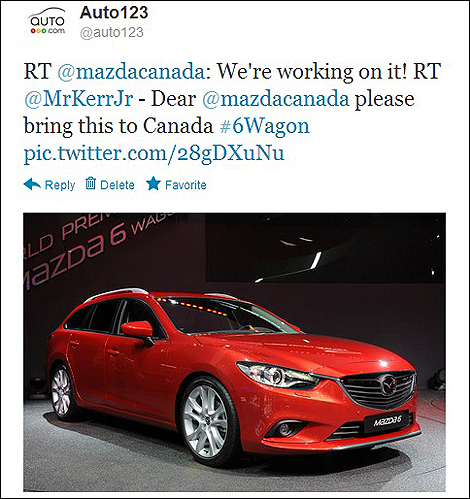Image resolution: width=470 pixels, height=499 pixels.
Task: Open the pic.twitter.com/28gDXuNu link
Action: [x=154, y=154]
